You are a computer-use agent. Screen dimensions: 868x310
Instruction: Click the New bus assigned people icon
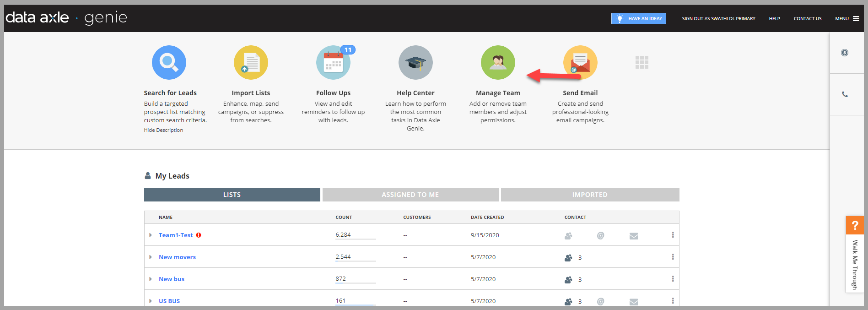click(x=568, y=280)
